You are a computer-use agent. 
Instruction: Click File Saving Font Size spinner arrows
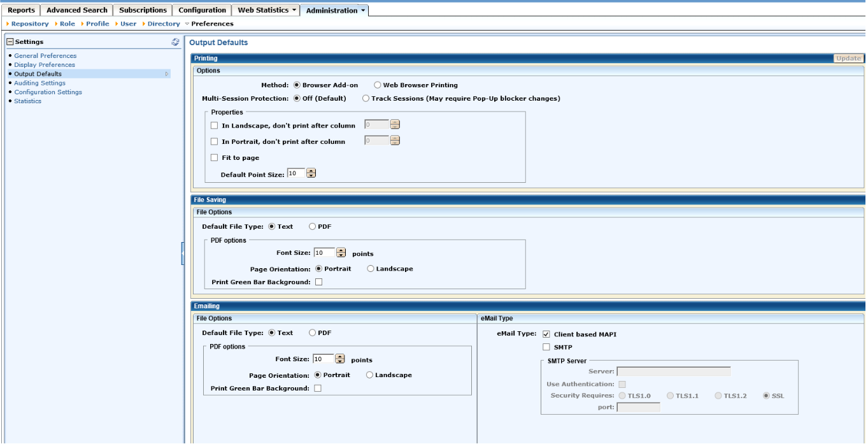click(341, 253)
